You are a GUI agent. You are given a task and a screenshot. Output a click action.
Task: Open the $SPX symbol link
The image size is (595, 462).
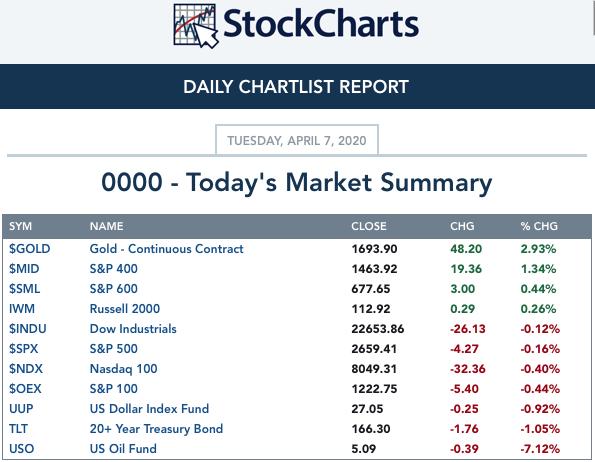(24, 349)
